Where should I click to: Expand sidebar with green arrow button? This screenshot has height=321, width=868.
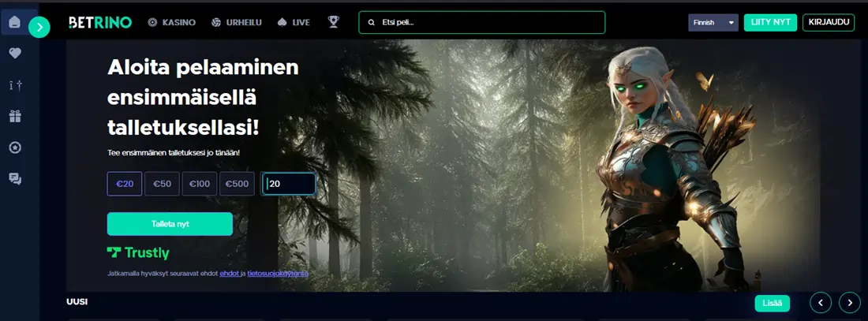click(39, 28)
